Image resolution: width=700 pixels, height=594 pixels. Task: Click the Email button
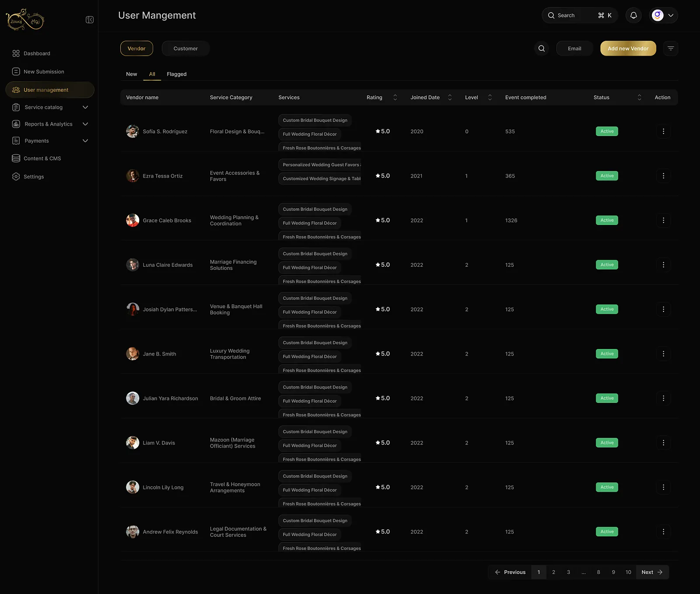(x=574, y=49)
